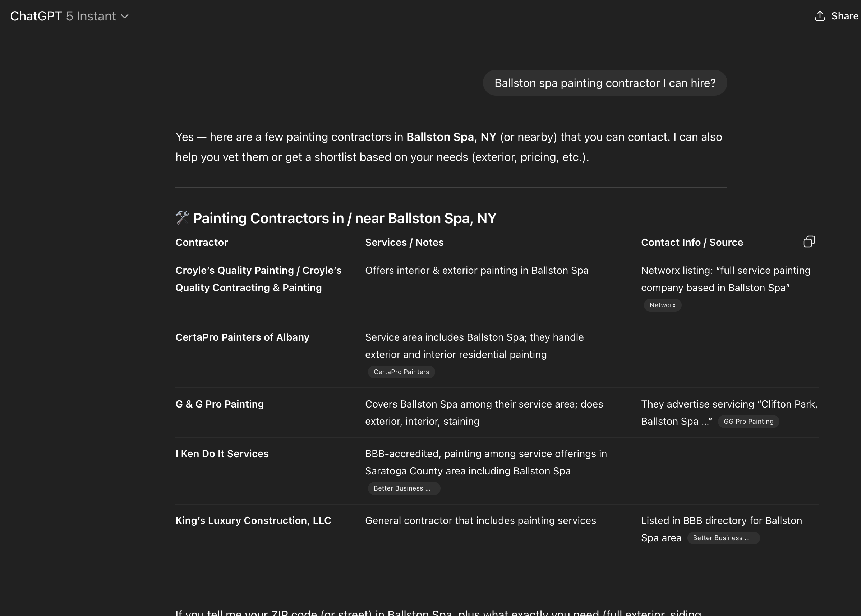
Task: Click the G & G Pro Painting contractor name
Action: click(219, 404)
